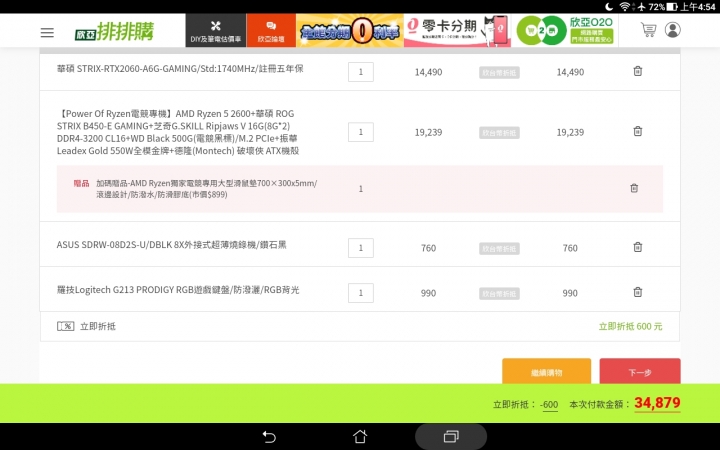Viewport: 720px width, 450px height.
Task: Tap the Android back button
Action: point(269,436)
